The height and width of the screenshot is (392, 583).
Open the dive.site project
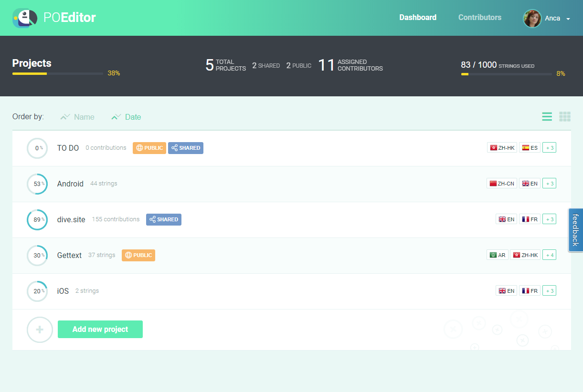[71, 219]
